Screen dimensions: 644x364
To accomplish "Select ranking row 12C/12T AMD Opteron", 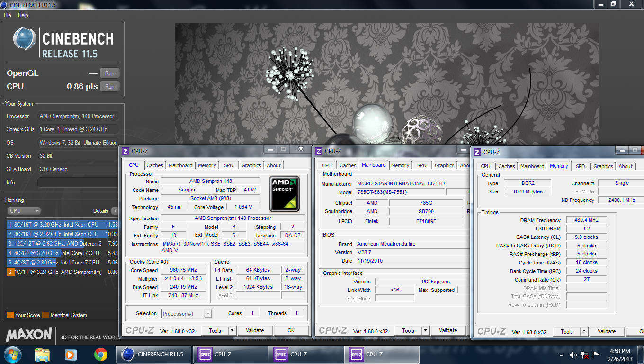I will pyautogui.click(x=63, y=244).
